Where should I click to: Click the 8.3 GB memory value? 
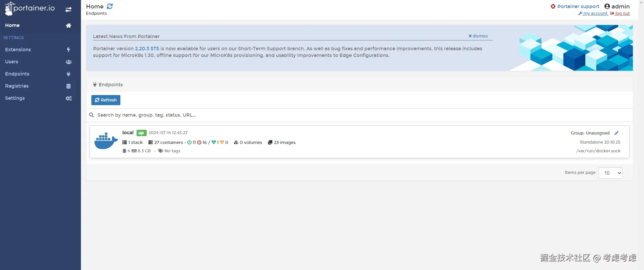144,151
